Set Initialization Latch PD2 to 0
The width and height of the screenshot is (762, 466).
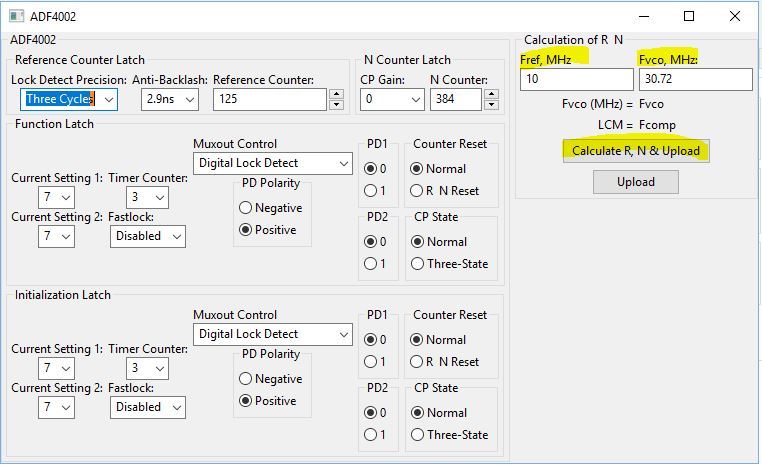coord(375,413)
